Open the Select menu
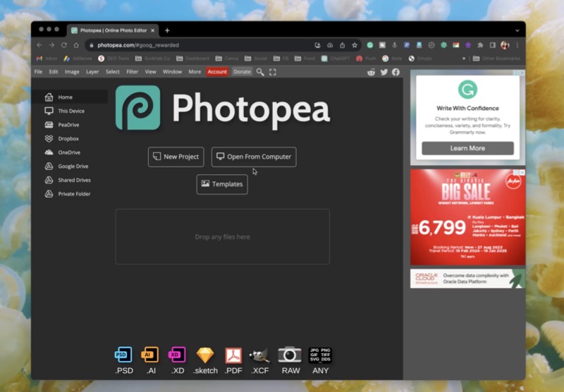This screenshot has height=392, width=564. click(113, 72)
